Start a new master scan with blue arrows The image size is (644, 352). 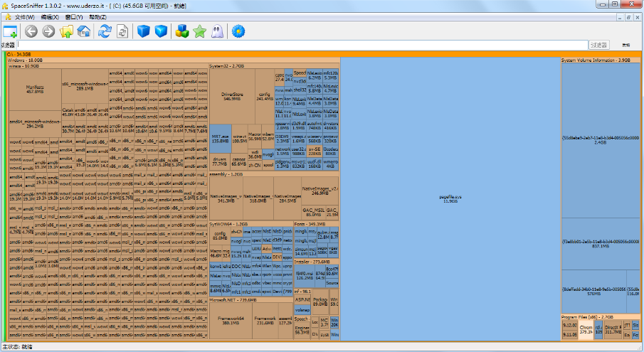tap(105, 31)
